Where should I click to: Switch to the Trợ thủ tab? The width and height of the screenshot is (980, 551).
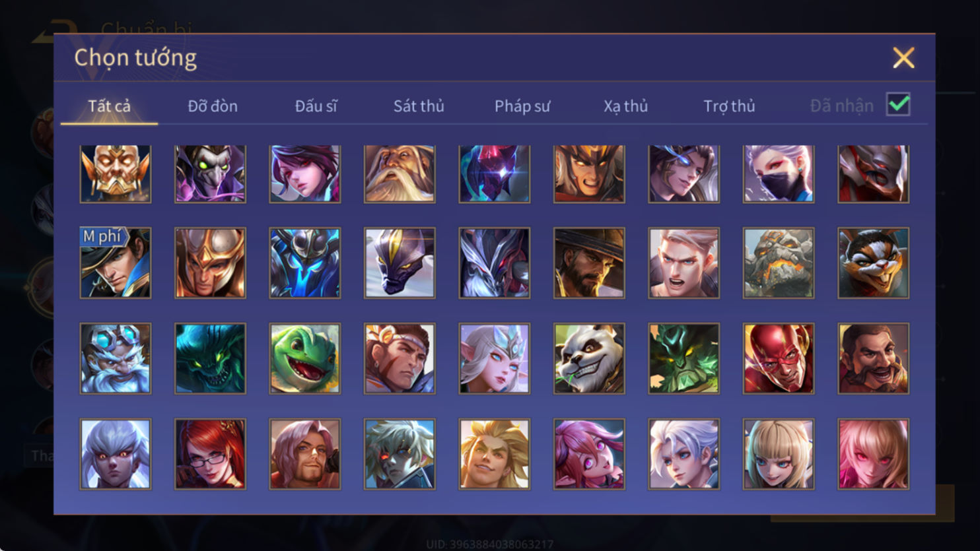coord(729,106)
